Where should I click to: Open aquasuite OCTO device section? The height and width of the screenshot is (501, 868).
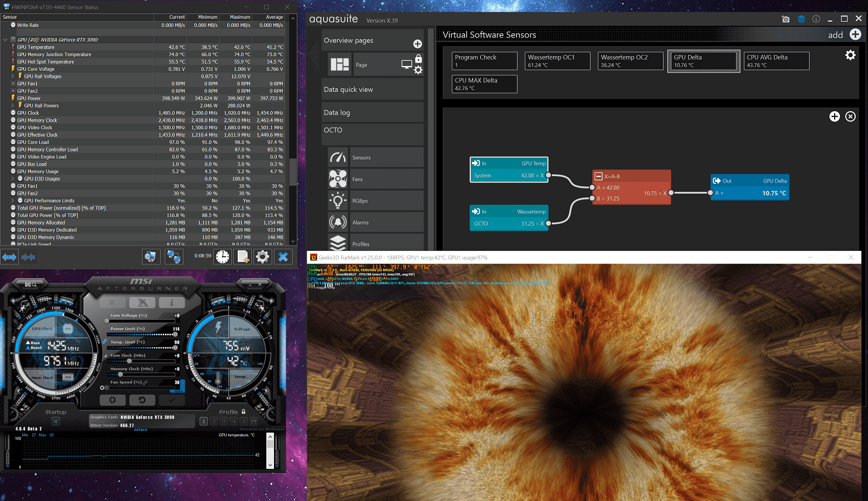pos(372,134)
